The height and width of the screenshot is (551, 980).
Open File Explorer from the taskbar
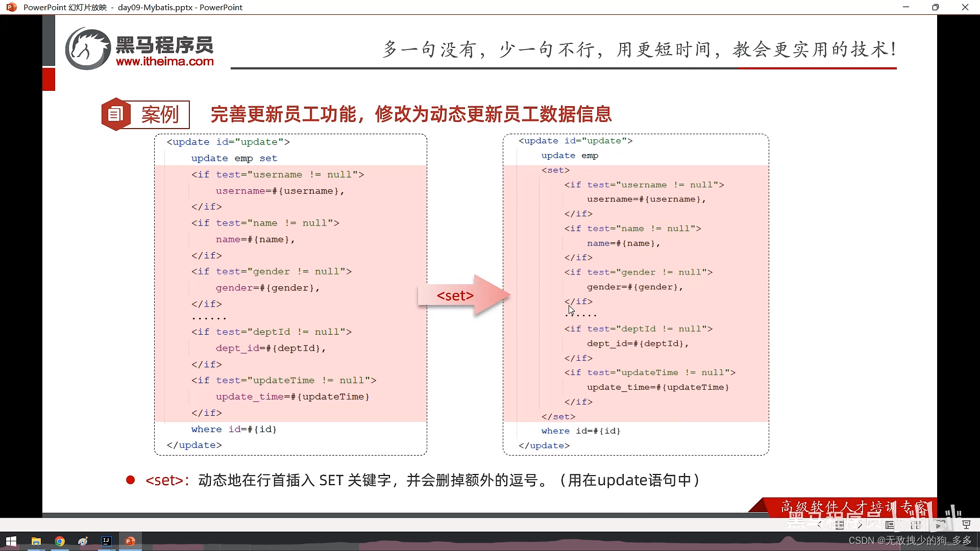(x=36, y=541)
